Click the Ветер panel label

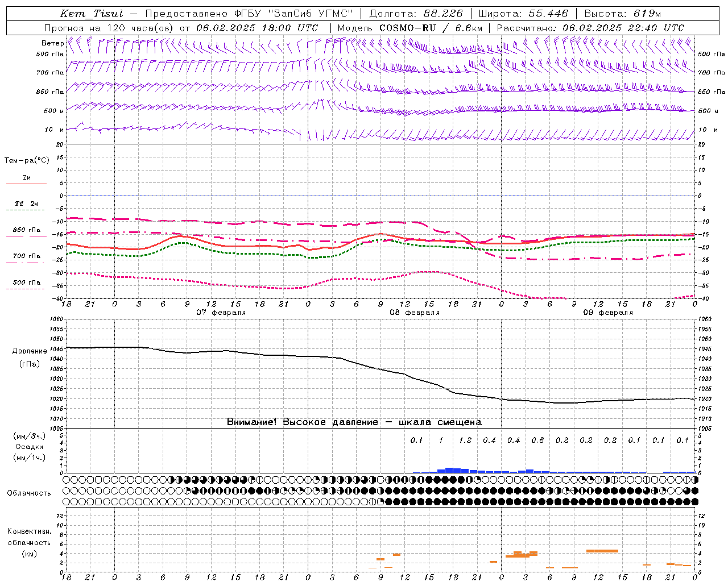tap(52, 43)
